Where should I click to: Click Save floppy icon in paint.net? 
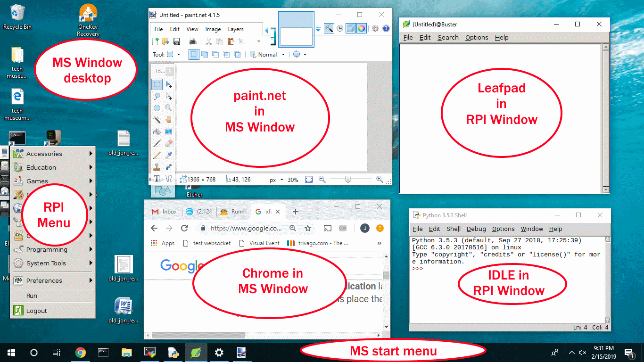pos(177,41)
